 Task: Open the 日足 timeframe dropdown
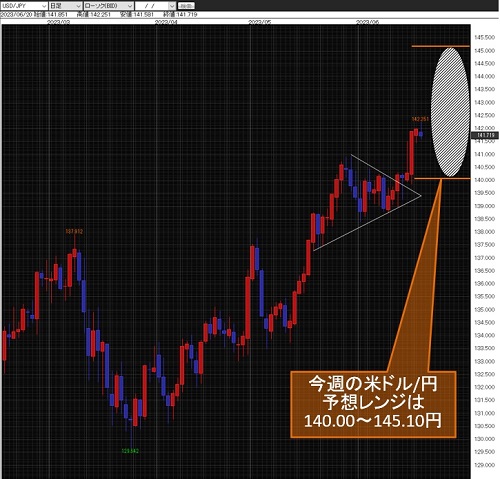click(x=65, y=6)
